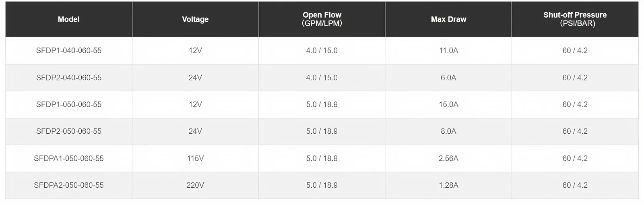Select model SFDP1-040-060-55 cell

pyautogui.click(x=69, y=51)
